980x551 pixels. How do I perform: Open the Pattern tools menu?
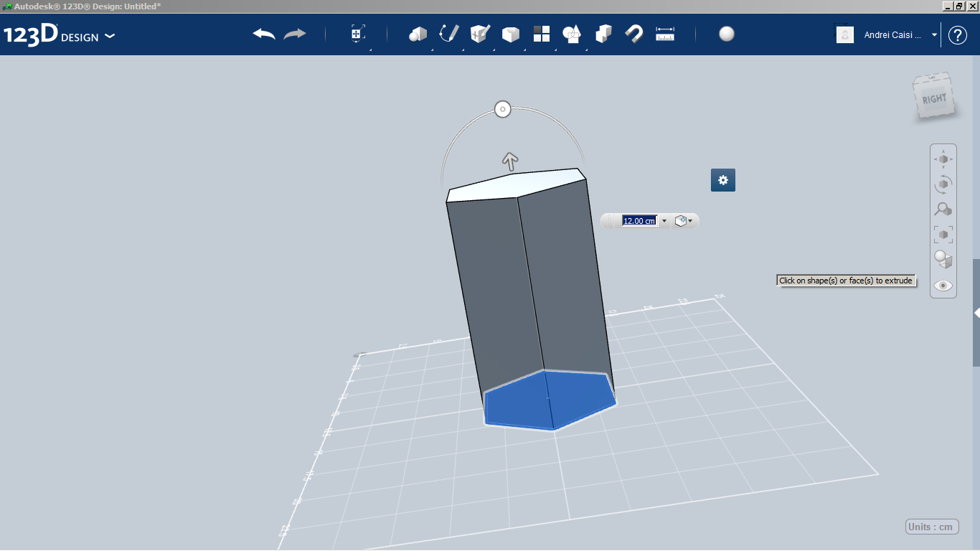(542, 34)
